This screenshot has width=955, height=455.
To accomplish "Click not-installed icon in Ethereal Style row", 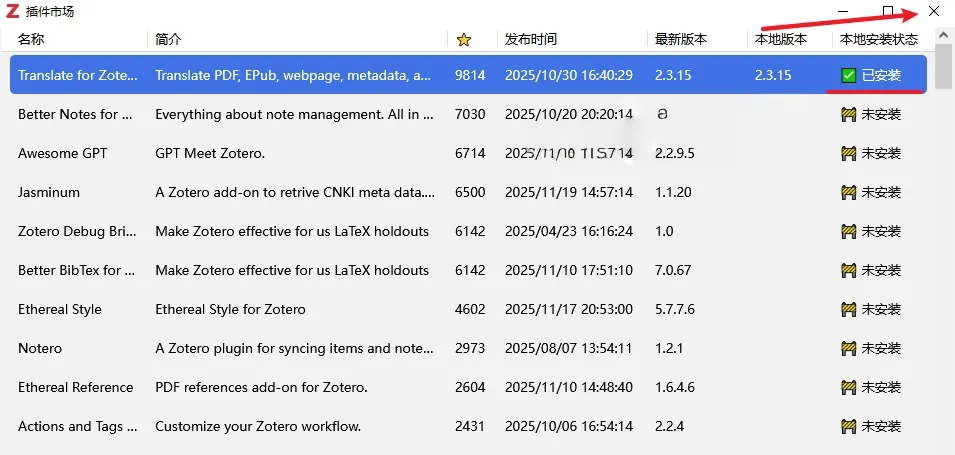I will pyautogui.click(x=848, y=309).
